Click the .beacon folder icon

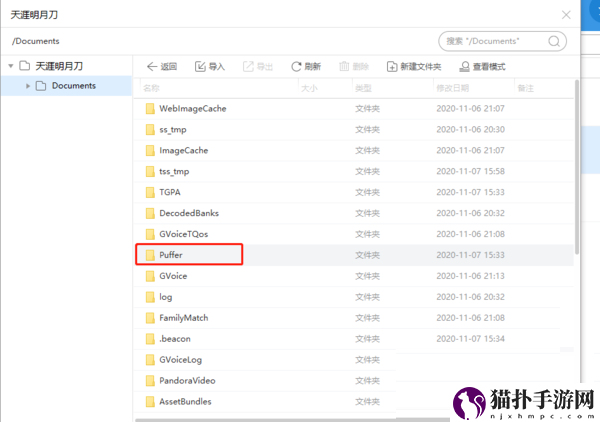point(150,339)
